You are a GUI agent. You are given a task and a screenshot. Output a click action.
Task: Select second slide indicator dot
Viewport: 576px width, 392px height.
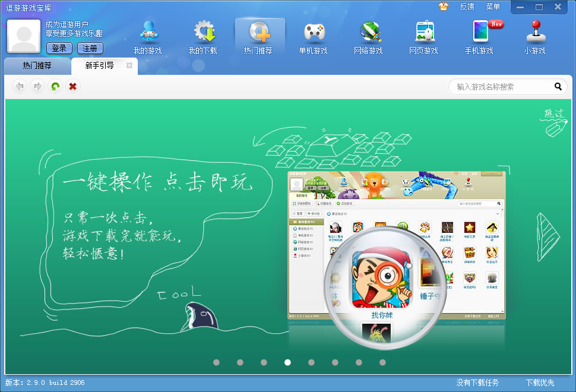tap(240, 362)
